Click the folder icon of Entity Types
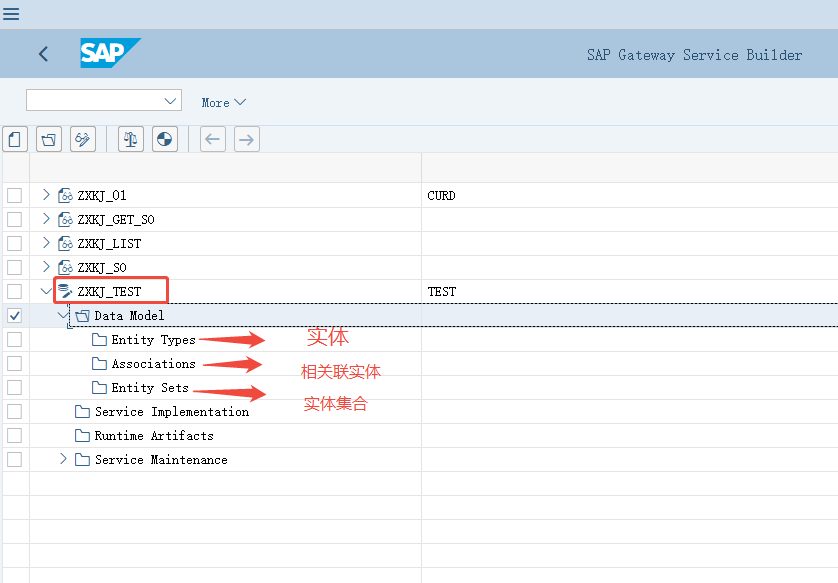This screenshot has width=838, height=583. click(99, 340)
